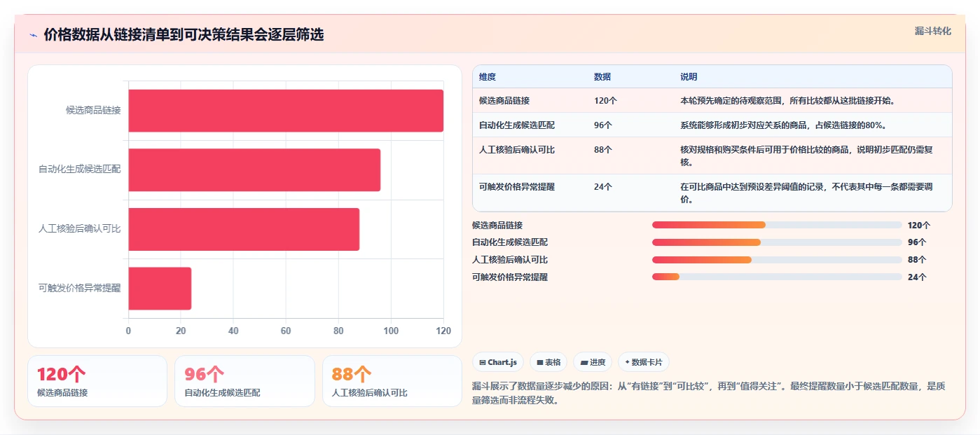Click the summary paragraph starting 漏斗展示了数据量
This screenshot has height=435, width=980.
(x=710, y=393)
